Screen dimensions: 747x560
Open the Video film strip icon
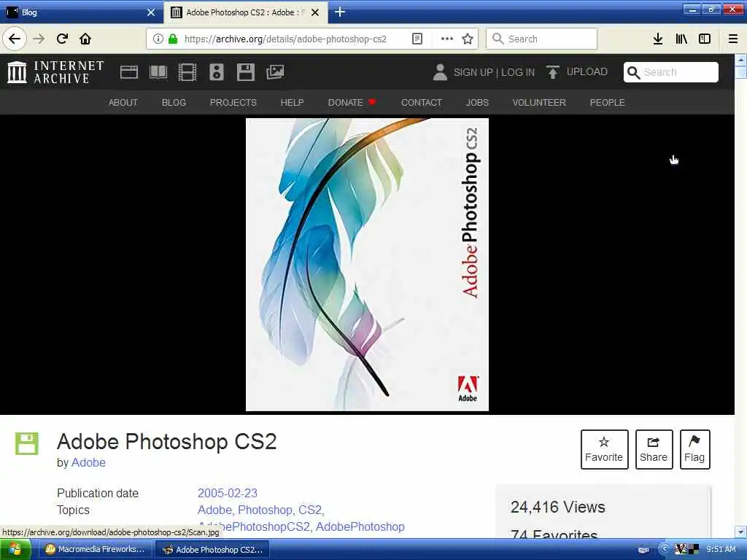click(187, 72)
